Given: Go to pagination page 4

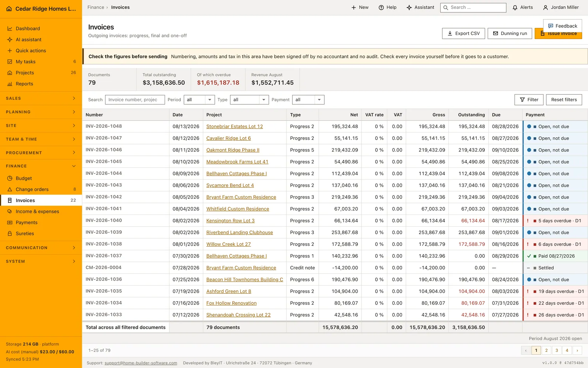Looking at the screenshot, I should pos(567,350).
